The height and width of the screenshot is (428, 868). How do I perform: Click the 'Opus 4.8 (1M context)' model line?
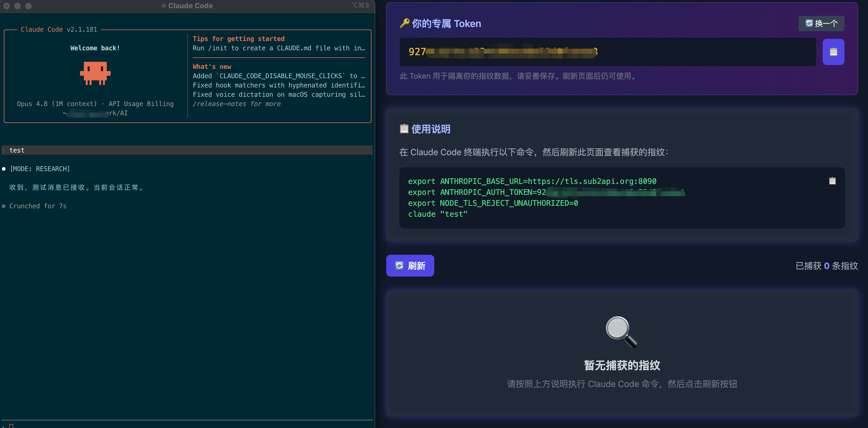pyautogui.click(x=95, y=104)
